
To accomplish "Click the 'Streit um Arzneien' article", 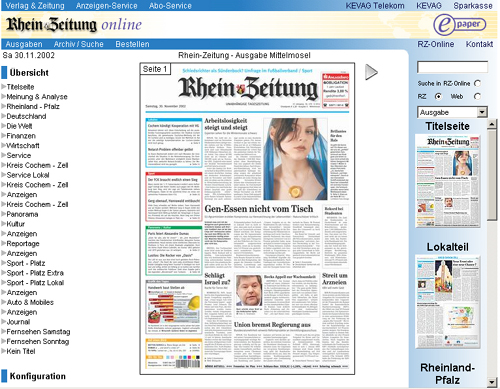I will (x=335, y=279).
